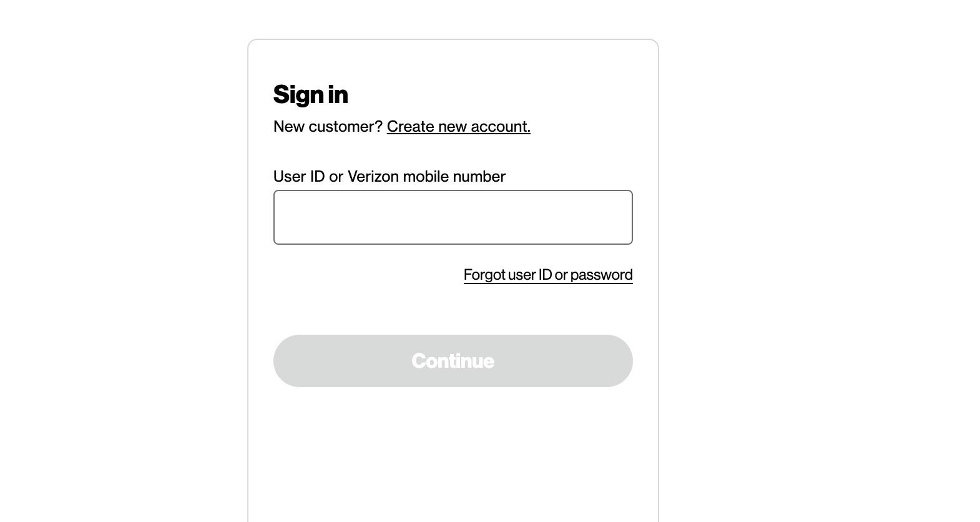Screen dimensions: 980x522
Task: Submit the form with Continue
Action: (453, 361)
